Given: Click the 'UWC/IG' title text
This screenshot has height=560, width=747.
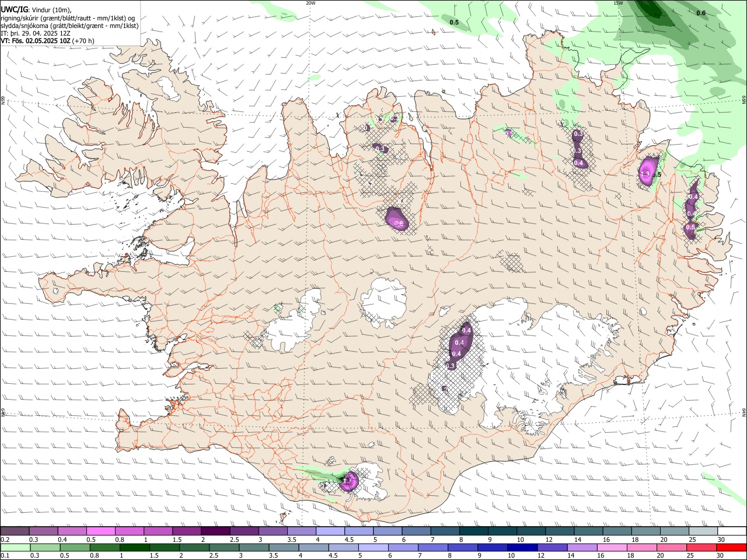Looking at the screenshot, I should coord(14,9).
